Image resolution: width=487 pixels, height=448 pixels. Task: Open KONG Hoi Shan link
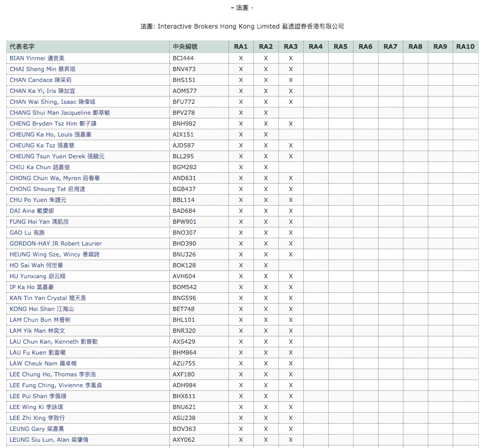point(42,308)
